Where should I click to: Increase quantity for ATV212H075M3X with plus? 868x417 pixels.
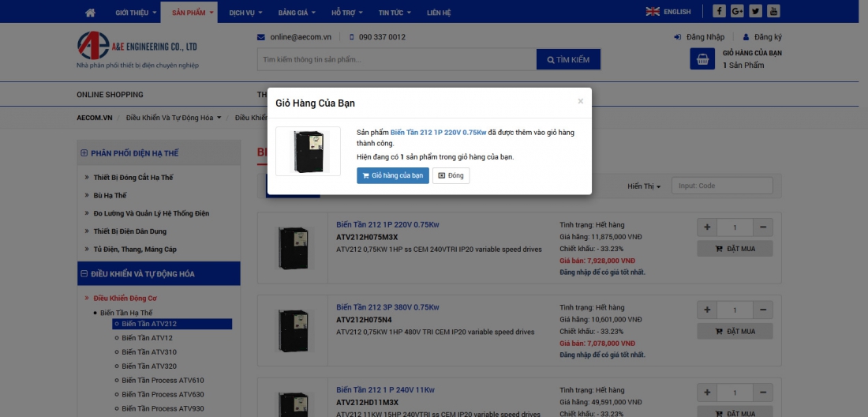707,227
